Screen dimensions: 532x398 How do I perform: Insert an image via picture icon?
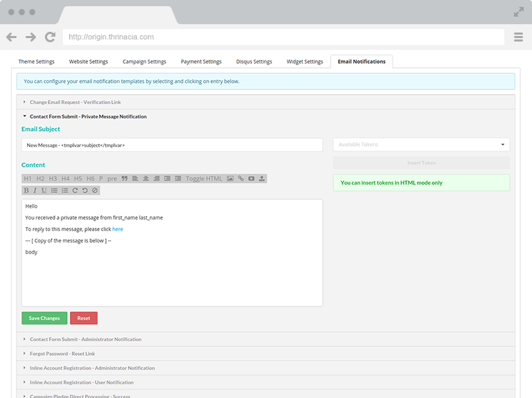pyautogui.click(x=230, y=179)
